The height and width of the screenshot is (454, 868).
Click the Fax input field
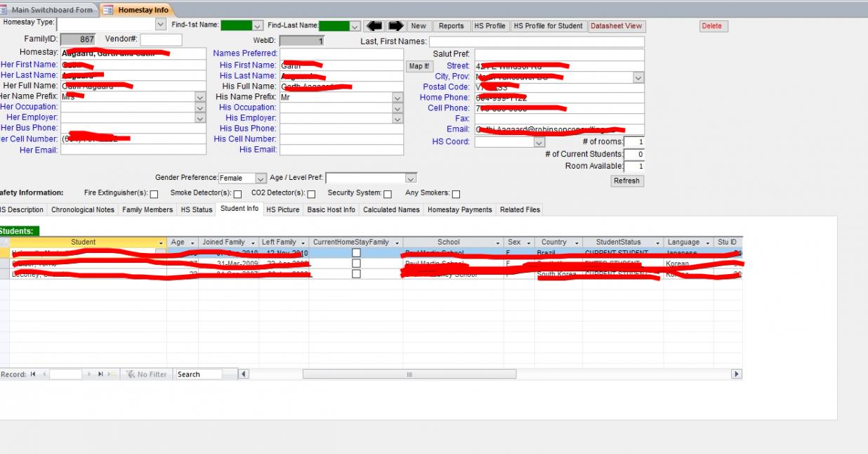[x=559, y=119]
